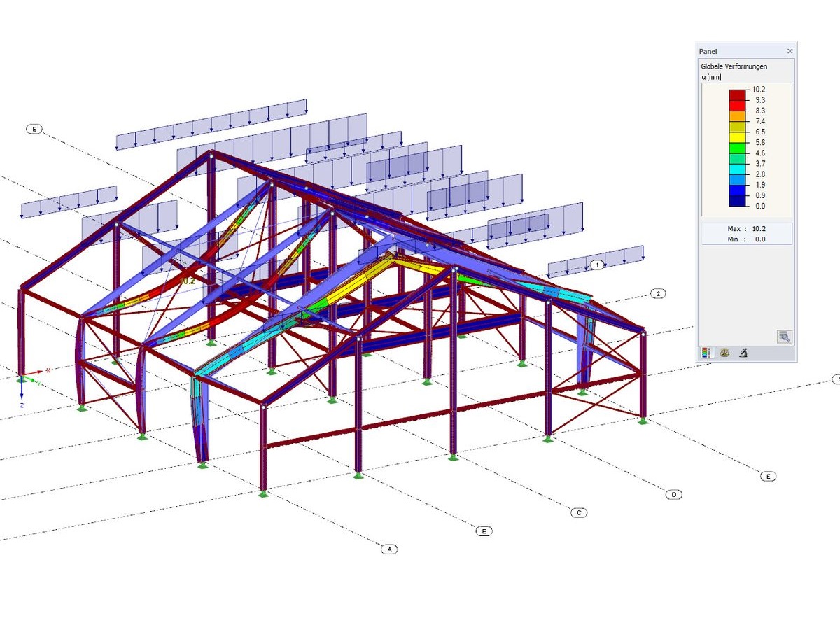
Task: Click the balance scales icon in the Panel
Action: [724, 352]
